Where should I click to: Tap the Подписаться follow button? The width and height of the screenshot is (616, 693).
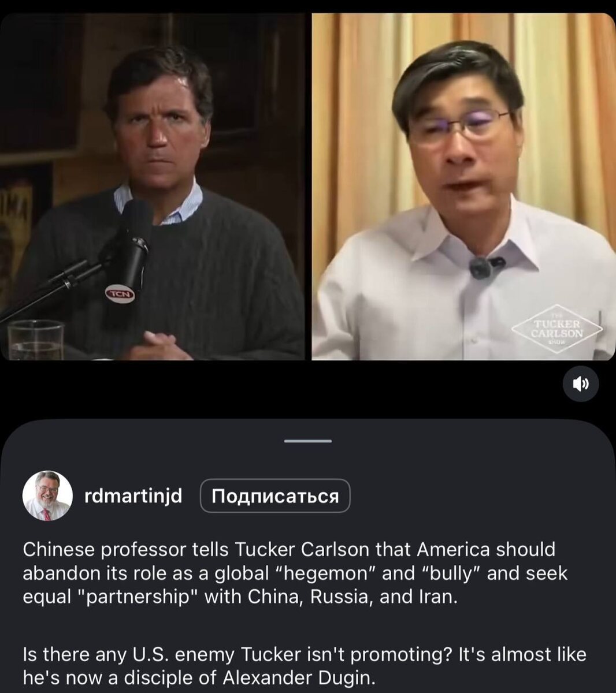click(x=275, y=495)
